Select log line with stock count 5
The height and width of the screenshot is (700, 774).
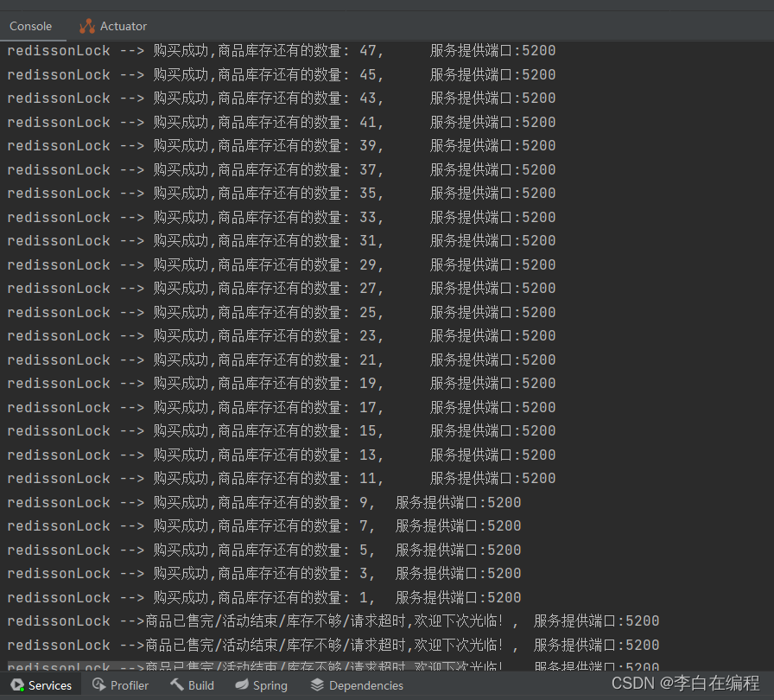click(264, 550)
